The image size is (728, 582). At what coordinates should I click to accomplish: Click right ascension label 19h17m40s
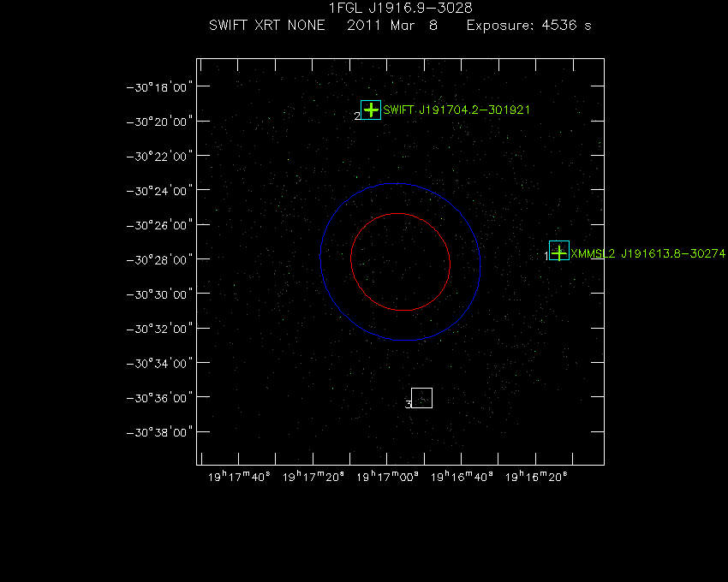click(x=239, y=477)
